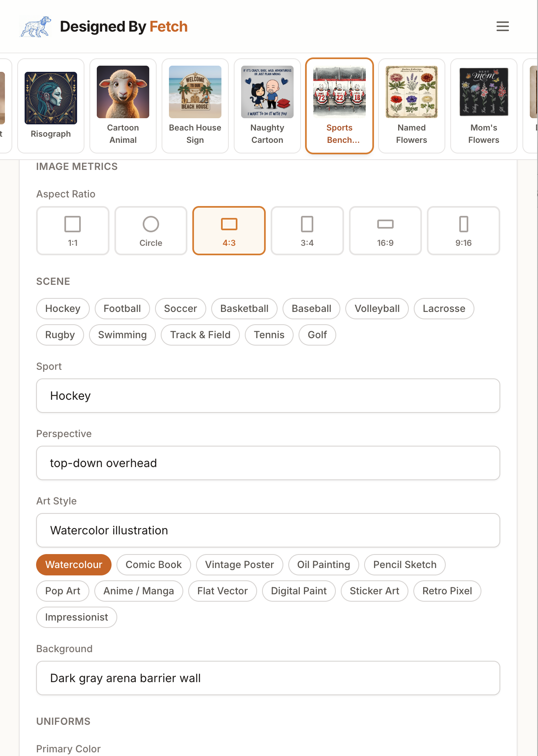The width and height of the screenshot is (538, 756).
Task: Click the Designed By Fetch dog logo
Action: (36, 27)
